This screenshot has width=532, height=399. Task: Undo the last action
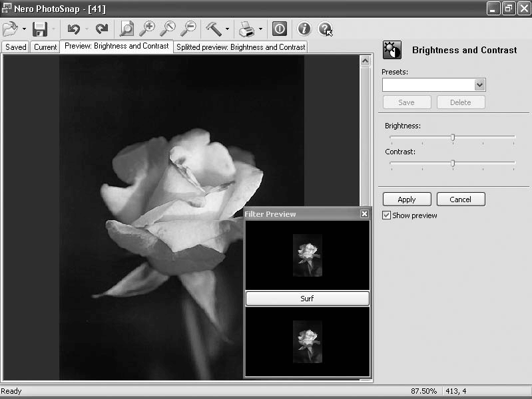click(x=74, y=29)
